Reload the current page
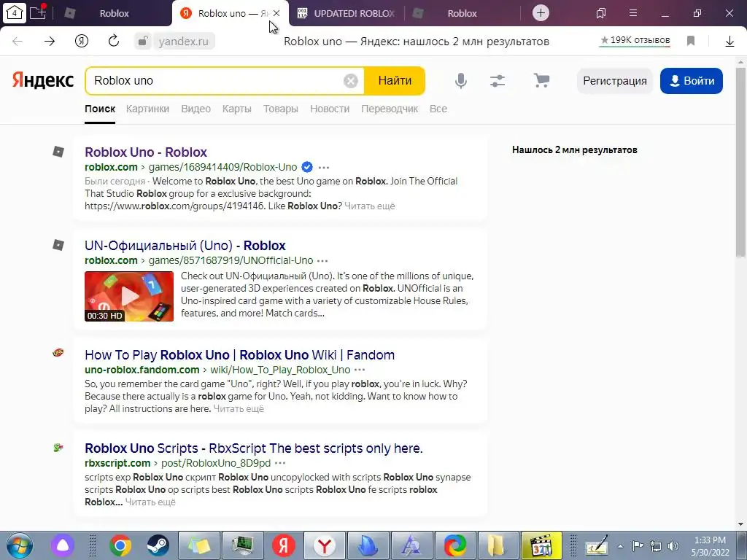The height and width of the screenshot is (560, 747). coord(113,42)
